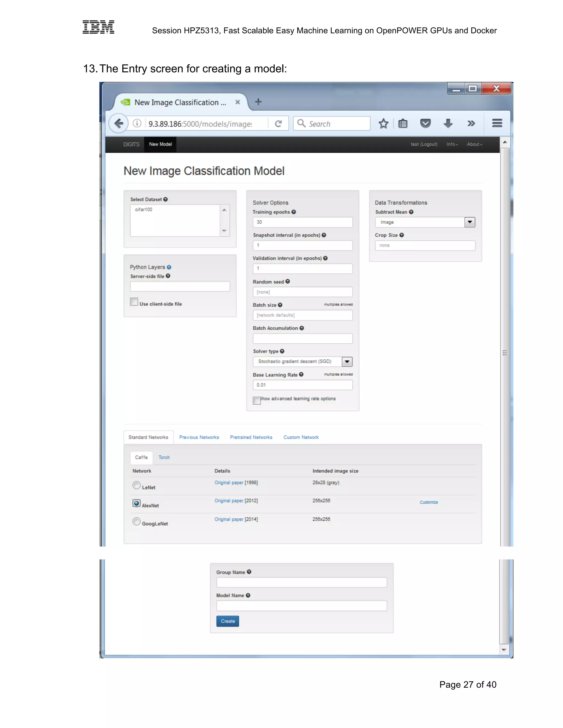Open the Firefox hamburger menu

(497, 124)
